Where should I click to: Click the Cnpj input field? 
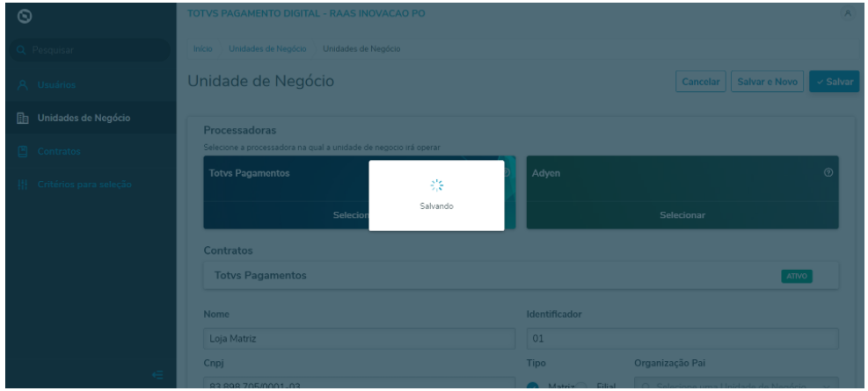360,384
